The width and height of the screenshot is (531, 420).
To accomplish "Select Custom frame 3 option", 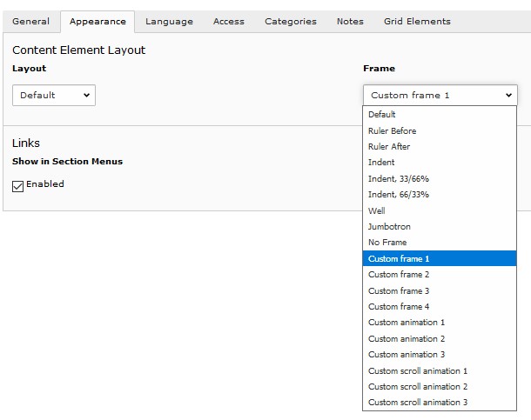I will point(399,290).
